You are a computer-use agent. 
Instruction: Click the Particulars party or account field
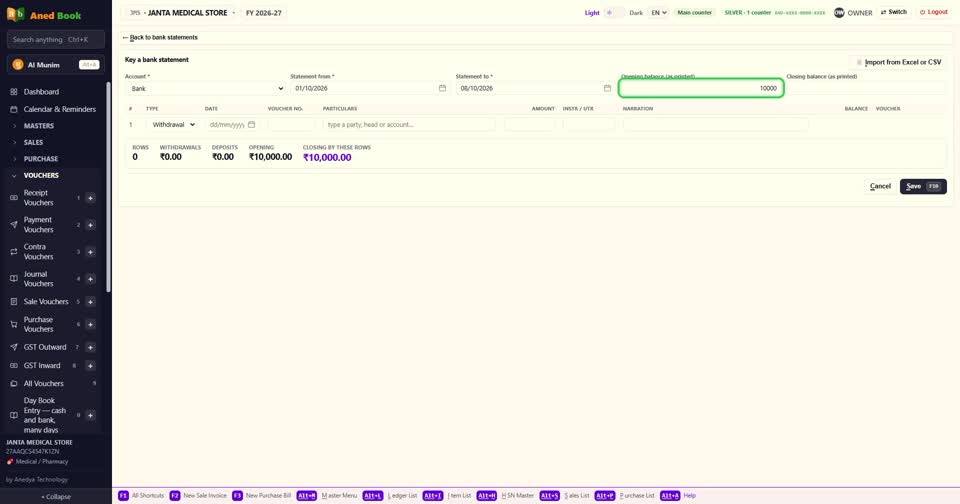(409, 124)
